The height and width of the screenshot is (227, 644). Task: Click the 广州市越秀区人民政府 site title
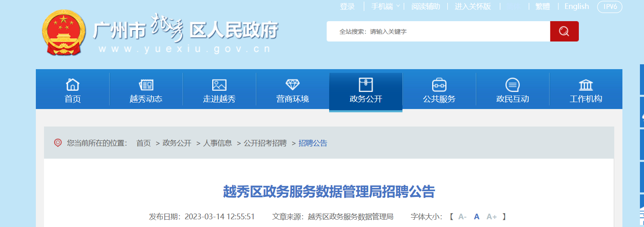click(x=185, y=29)
